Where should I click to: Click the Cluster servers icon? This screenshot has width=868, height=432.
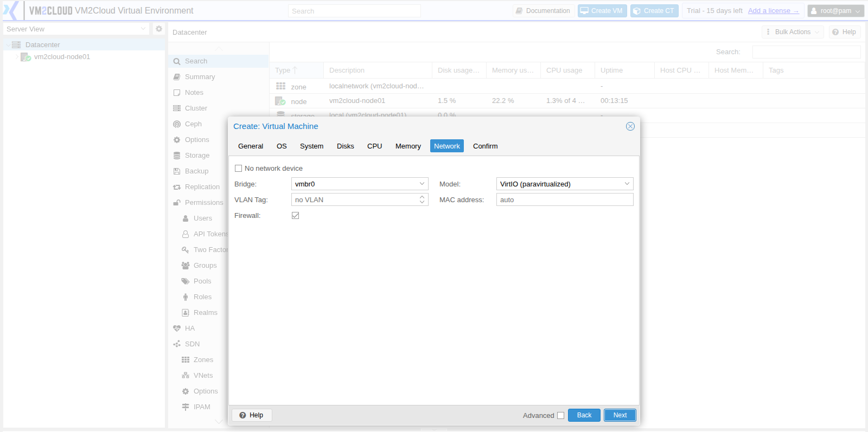click(x=177, y=108)
